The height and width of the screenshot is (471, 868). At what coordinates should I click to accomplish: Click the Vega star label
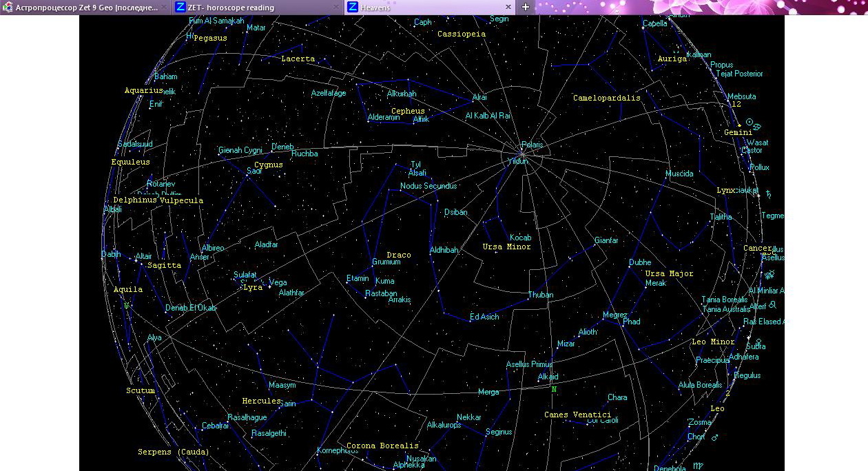[x=278, y=282]
